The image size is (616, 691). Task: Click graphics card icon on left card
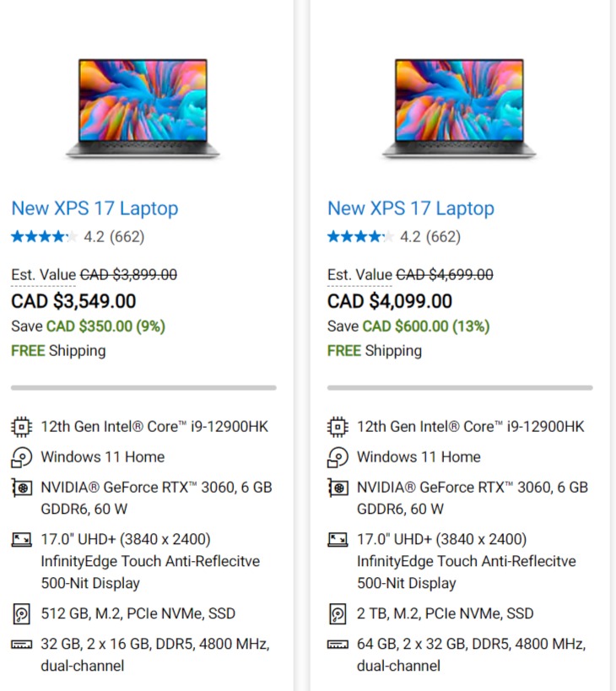(x=21, y=488)
